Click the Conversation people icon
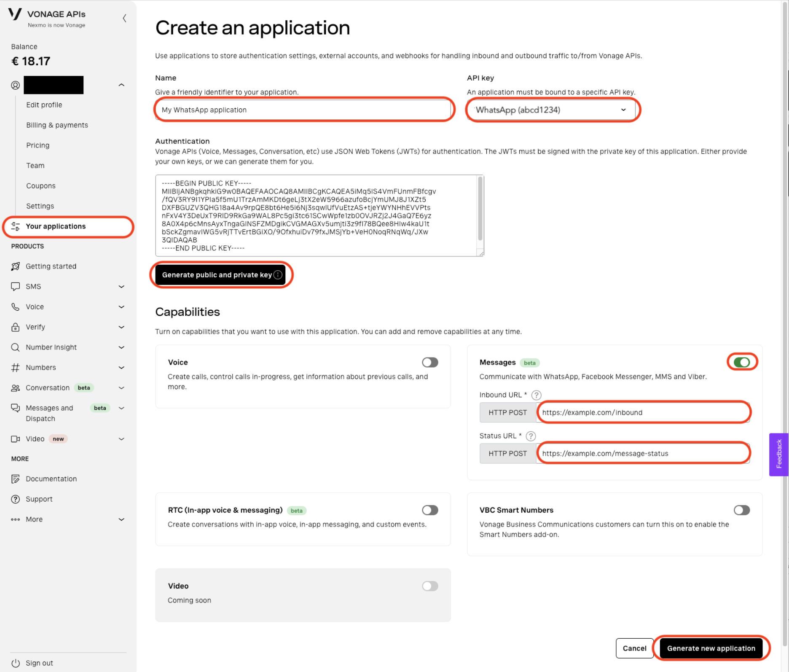 pyautogui.click(x=16, y=388)
